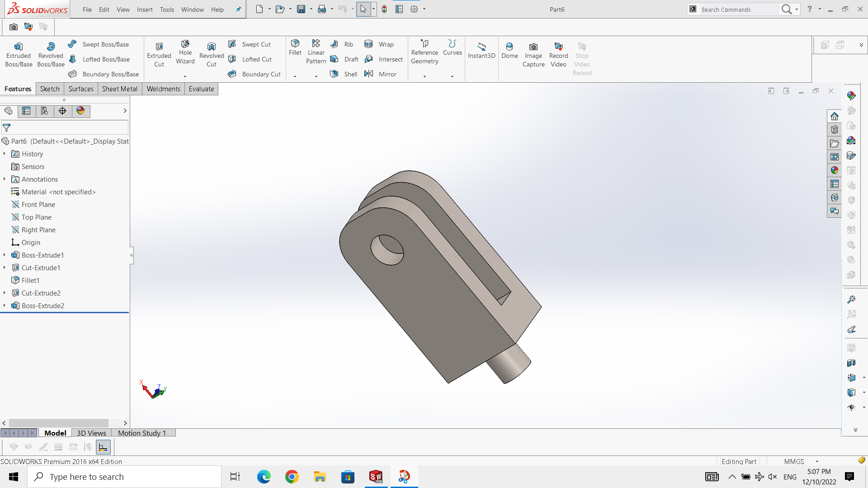
Task: Expand the Cut-Extrude2 feature
Action: (5, 293)
